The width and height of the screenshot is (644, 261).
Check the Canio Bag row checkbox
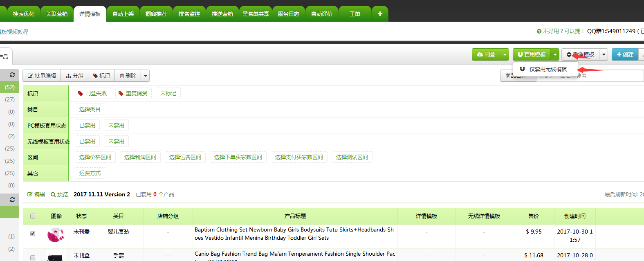click(33, 258)
